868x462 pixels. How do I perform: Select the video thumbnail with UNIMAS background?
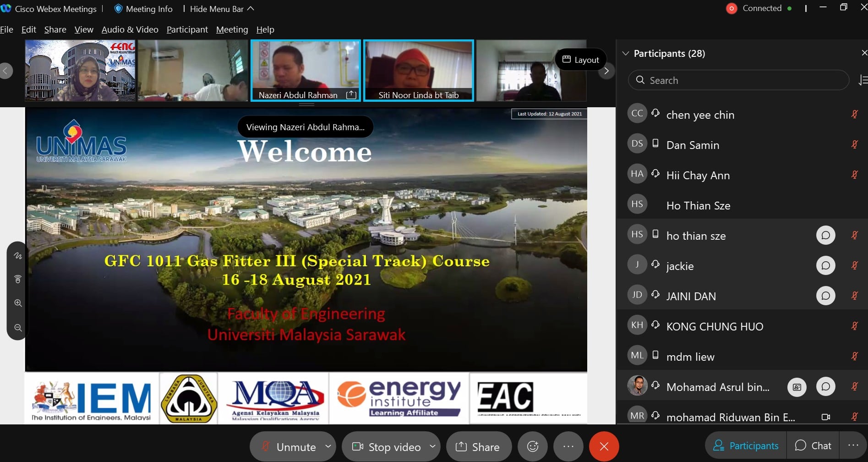click(81, 71)
